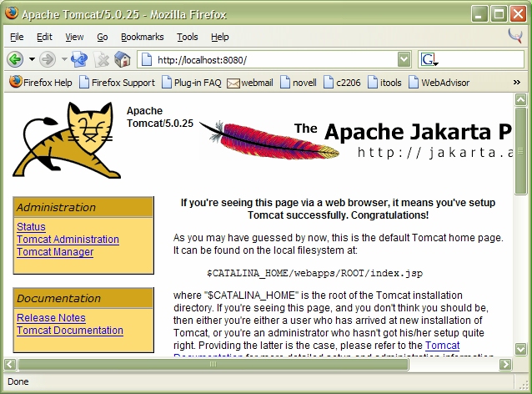The width and height of the screenshot is (532, 394).
Task: Click the horizontal scrollbar left arrow
Action: tap(10, 365)
